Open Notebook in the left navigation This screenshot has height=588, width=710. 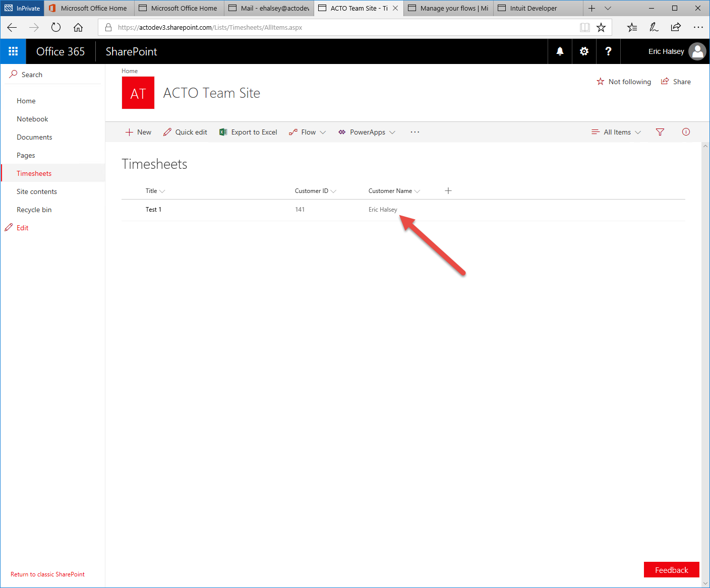[x=32, y=119]
